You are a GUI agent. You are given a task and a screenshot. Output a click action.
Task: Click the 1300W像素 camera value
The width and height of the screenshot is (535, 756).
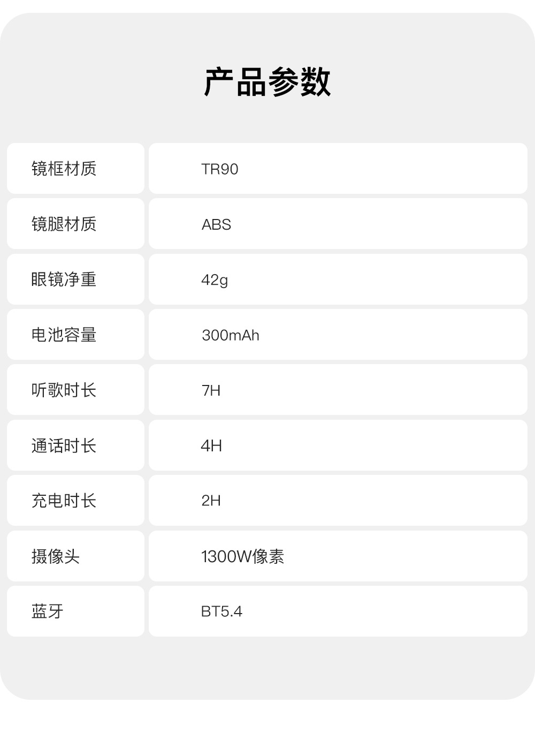(242, 556)
